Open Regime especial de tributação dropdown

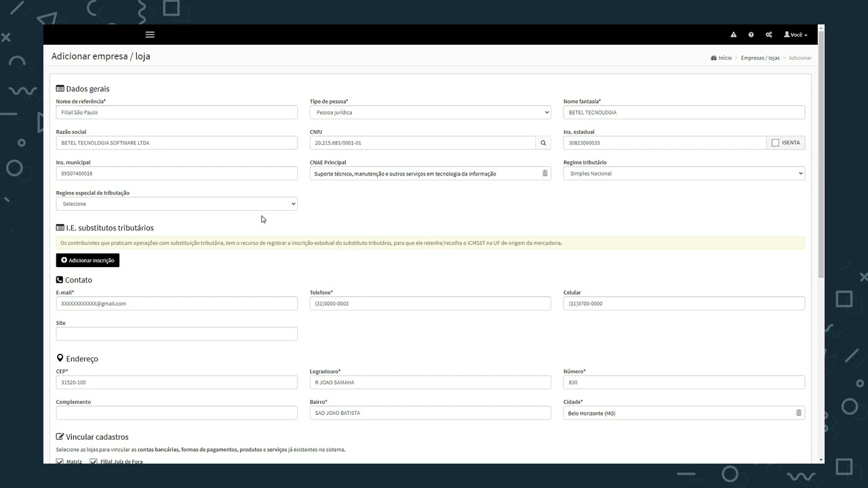click(x=177, y=204)
